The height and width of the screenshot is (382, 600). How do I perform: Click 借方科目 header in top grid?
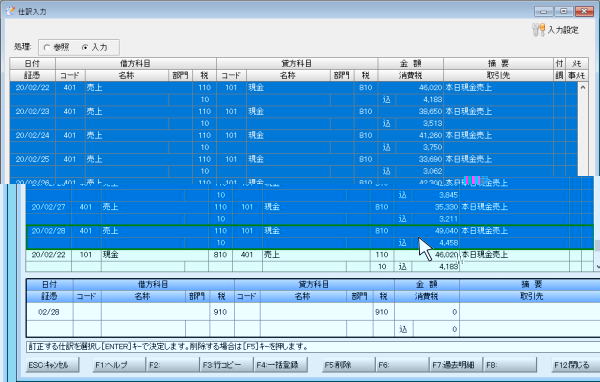point(136,64)
